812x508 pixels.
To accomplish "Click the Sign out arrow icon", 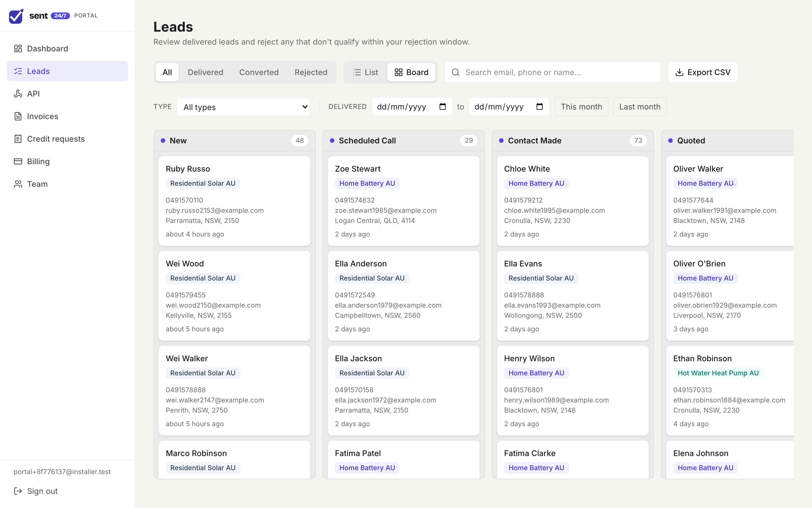I will click(18, 491).
